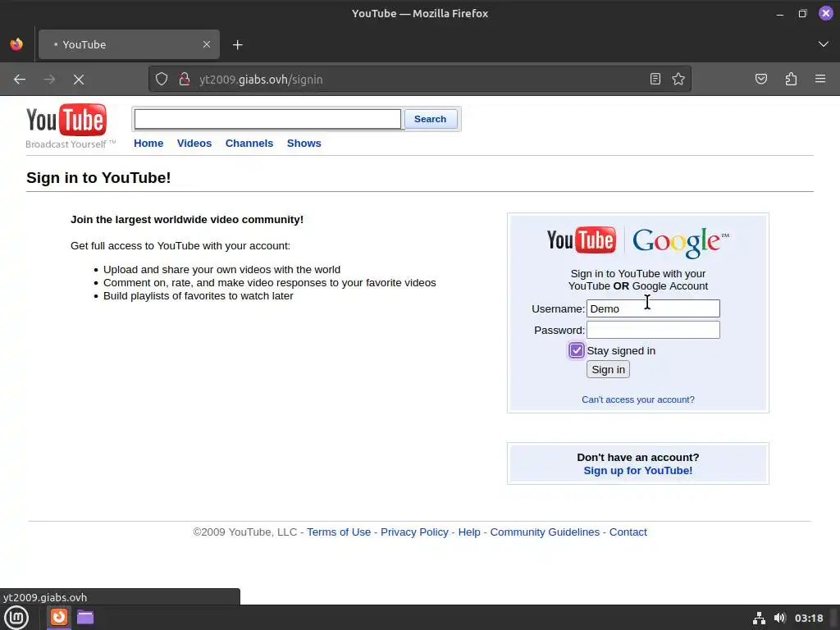Open the Terms of Use link

339,532
